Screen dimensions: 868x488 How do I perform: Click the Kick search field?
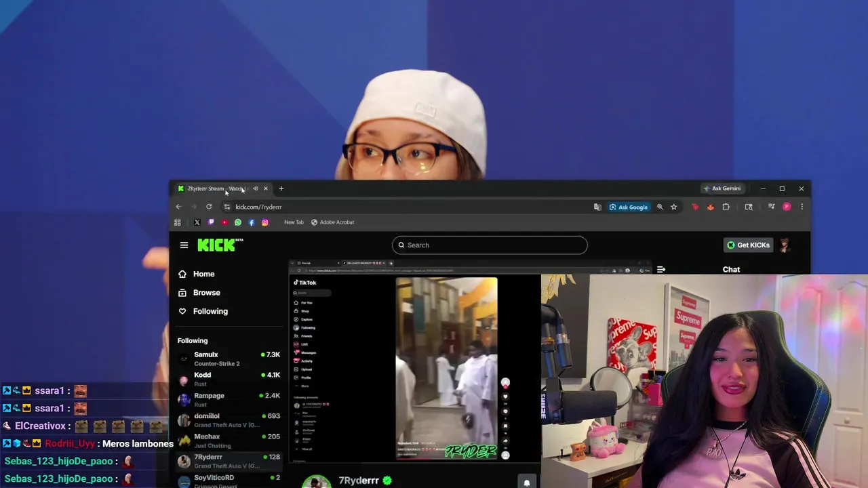(x=490, y=245)
